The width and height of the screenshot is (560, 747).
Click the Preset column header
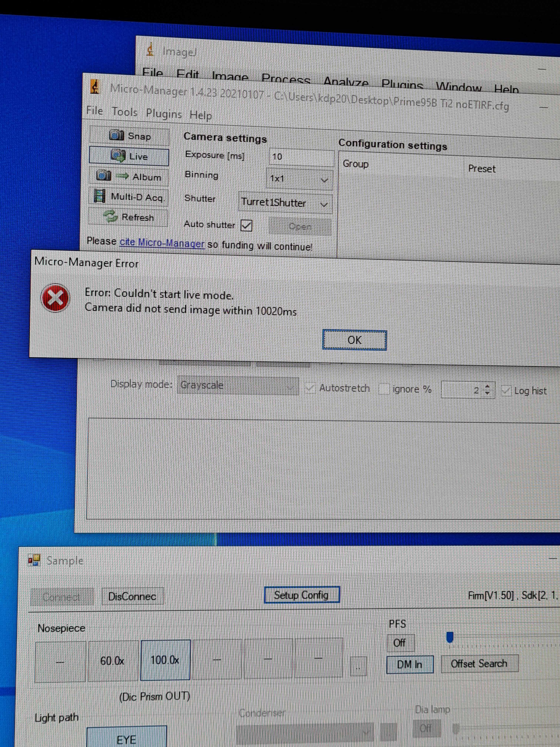click(x=482, y=169)
